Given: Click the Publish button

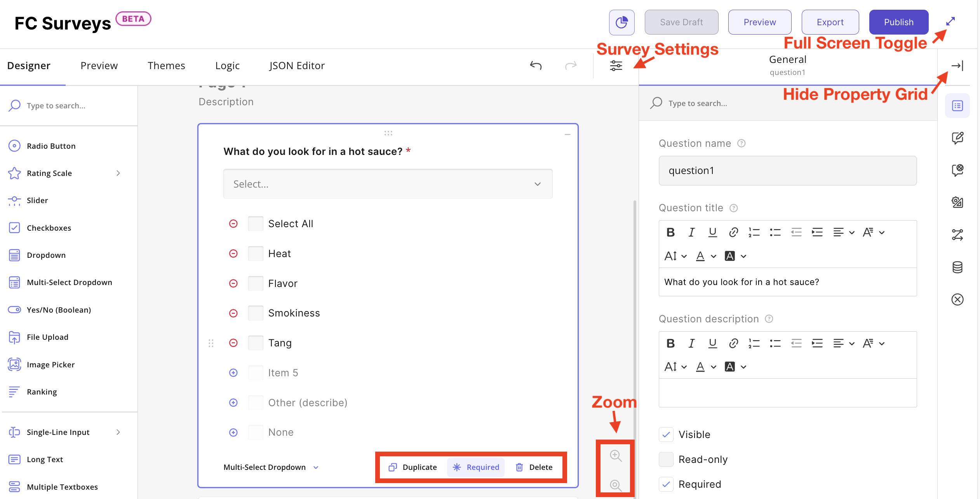Looking at the screenshot, I should click(899, 22).
